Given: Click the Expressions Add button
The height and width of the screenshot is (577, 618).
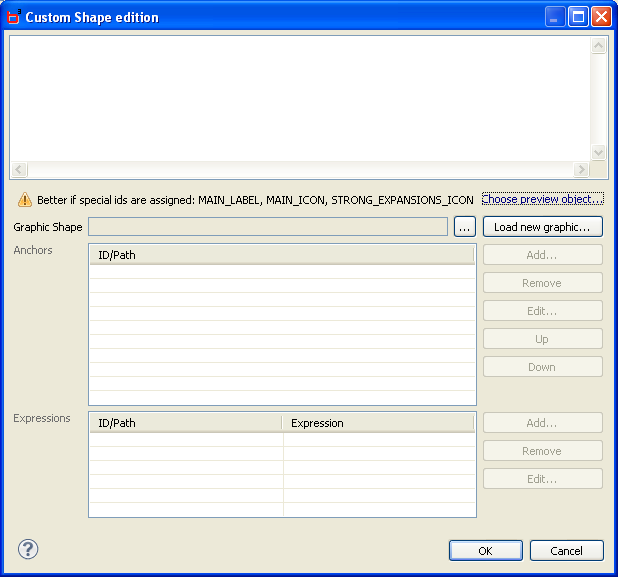Looking at the screenshot, I should (x=543, y=423).
